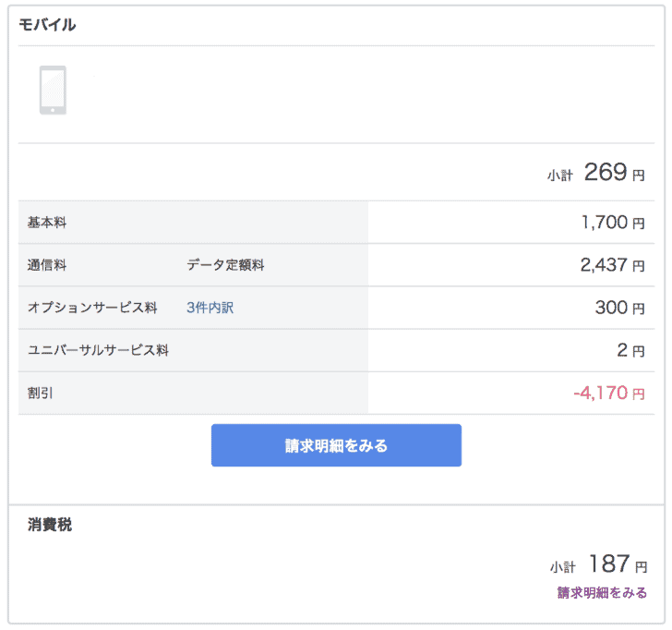This screenshot has width=672, height=630.
Task: Click the 2 円 universal service amount
Action: (630, 350)
